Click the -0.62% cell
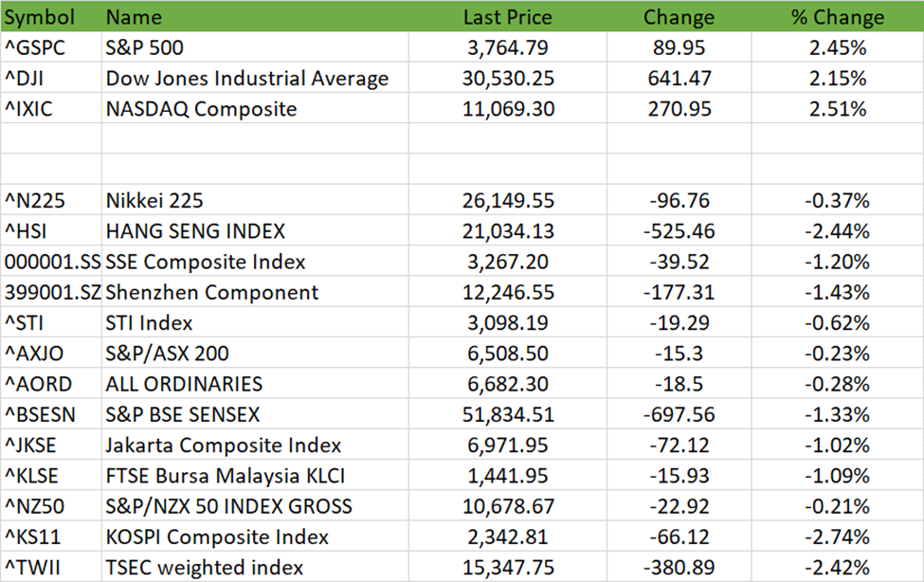The width and height of the screenshot is (924, 582). click(838, 322)
